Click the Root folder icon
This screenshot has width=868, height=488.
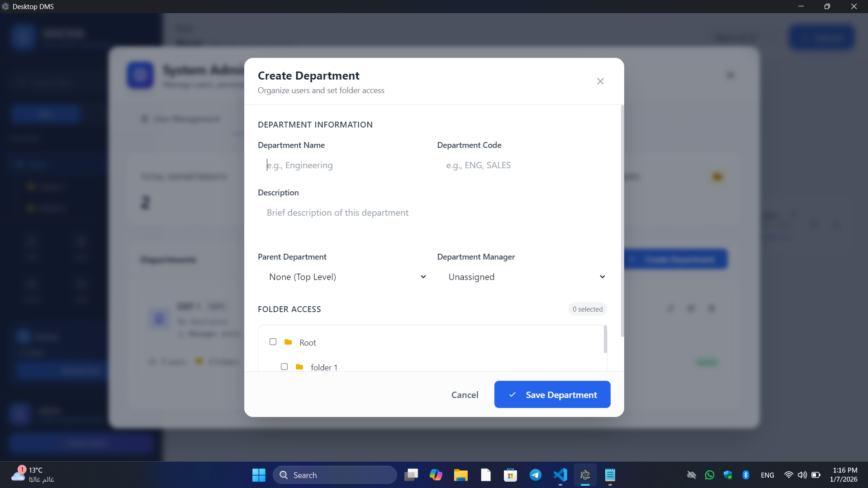coord(288,342)
